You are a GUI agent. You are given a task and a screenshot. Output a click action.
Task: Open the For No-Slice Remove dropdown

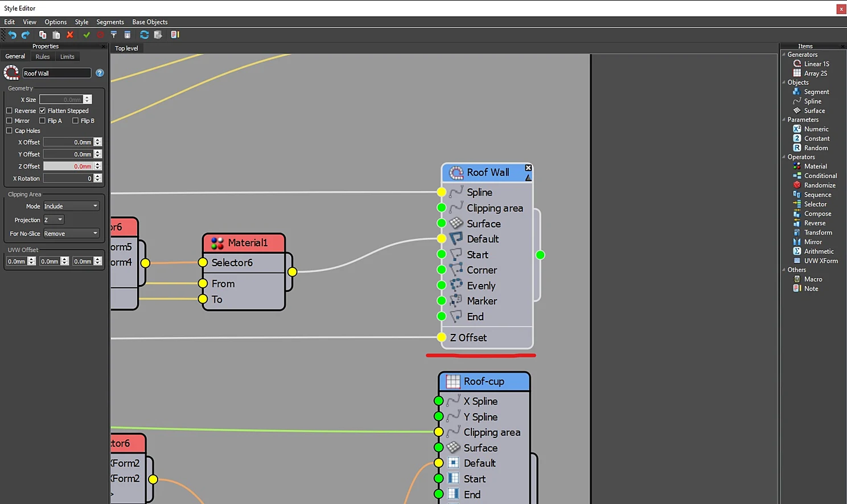coord(71,233)
